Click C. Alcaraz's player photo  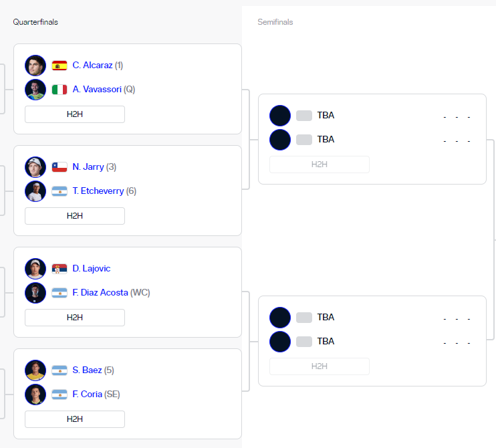(x=35, y=66)
